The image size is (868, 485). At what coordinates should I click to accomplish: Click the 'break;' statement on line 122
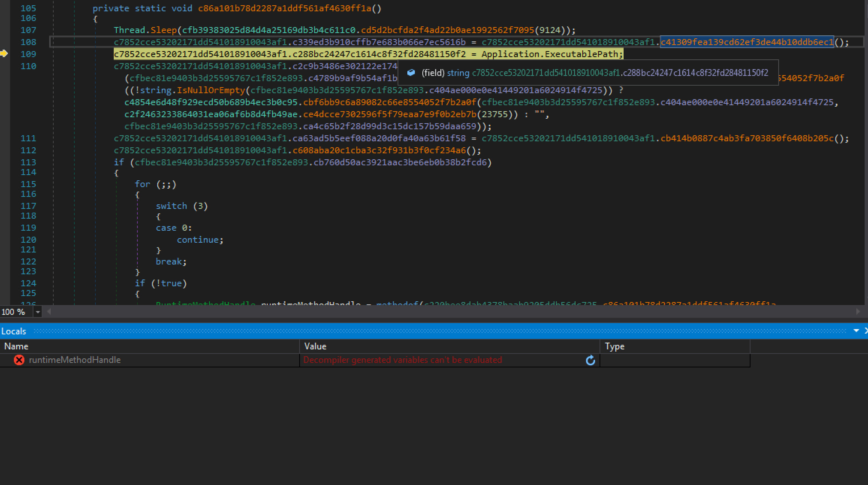pyautogui.click(x=171, y=261)
